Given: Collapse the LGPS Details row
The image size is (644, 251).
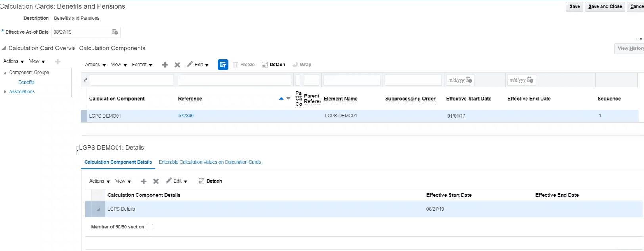Looking at the screenshot, I should 98,209.
